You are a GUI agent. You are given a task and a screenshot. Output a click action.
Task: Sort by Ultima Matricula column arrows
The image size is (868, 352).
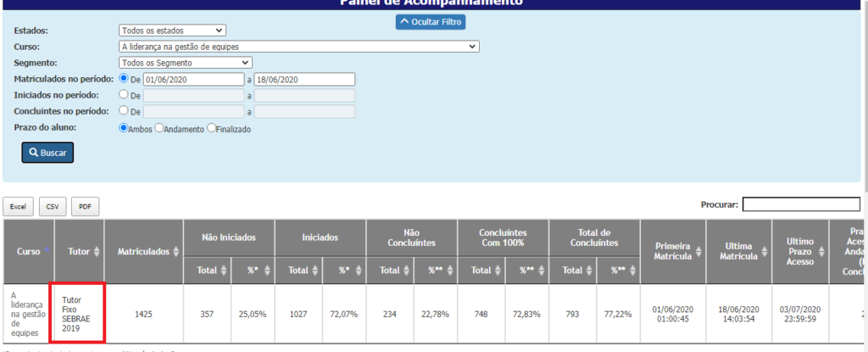click(x=764, y=251)
